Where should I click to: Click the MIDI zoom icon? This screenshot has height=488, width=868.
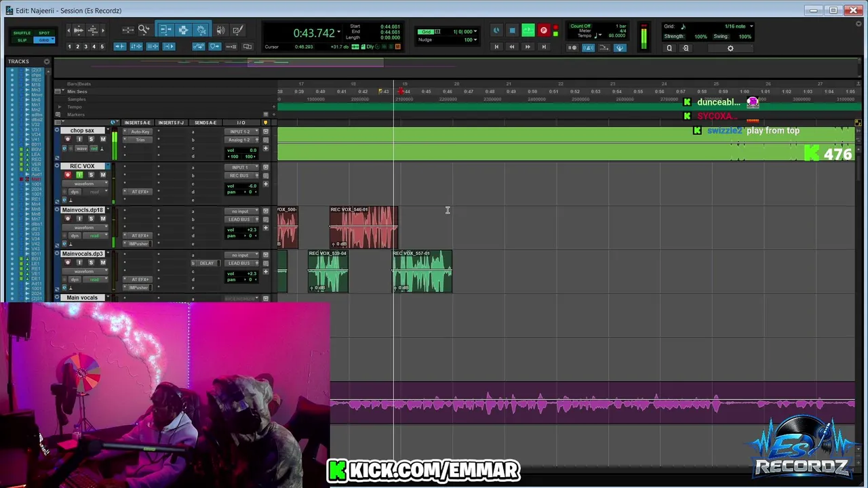click(x=93, y=30)
